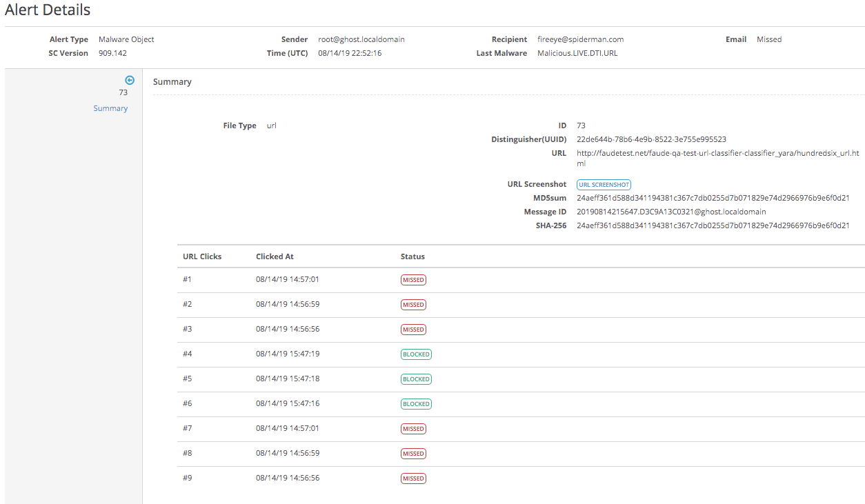
Task: Select the Distinguisher UUID value
Action: pyautogui.click(x=651, y=139)
